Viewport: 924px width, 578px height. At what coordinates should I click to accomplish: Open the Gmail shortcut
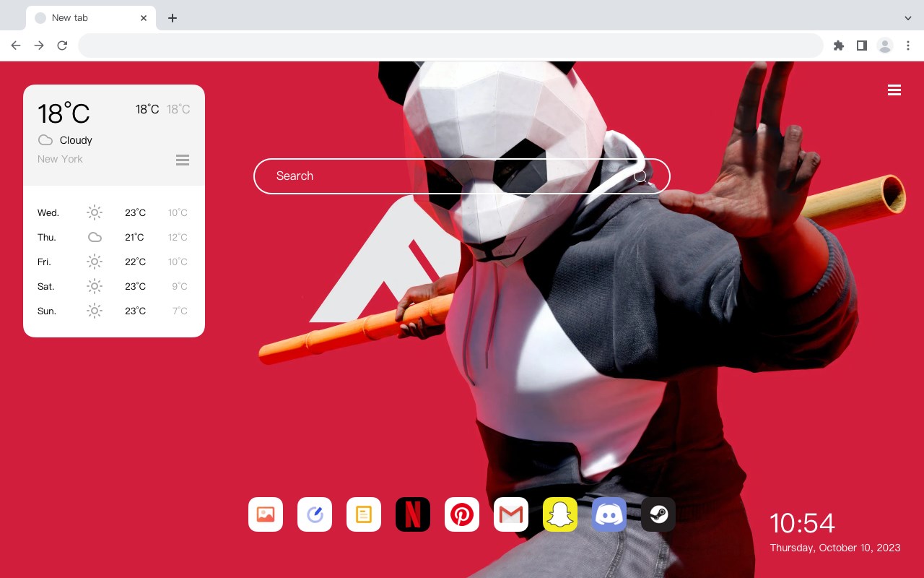pos(511,514)
